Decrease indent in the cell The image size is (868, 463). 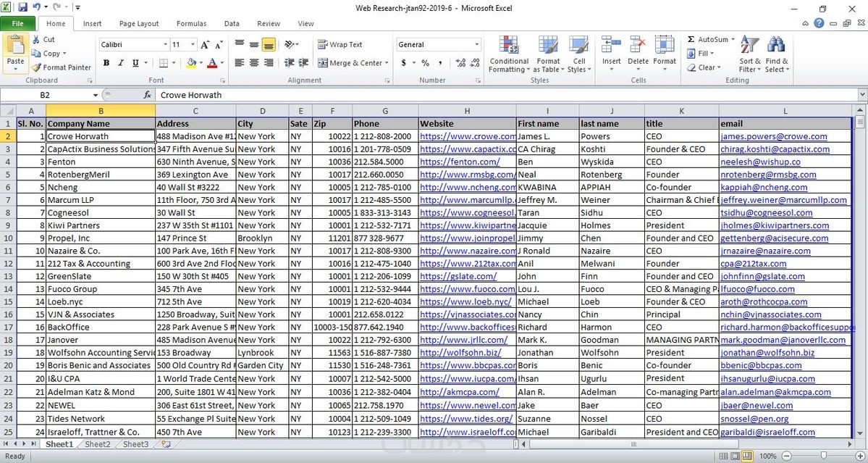point(289,63)
